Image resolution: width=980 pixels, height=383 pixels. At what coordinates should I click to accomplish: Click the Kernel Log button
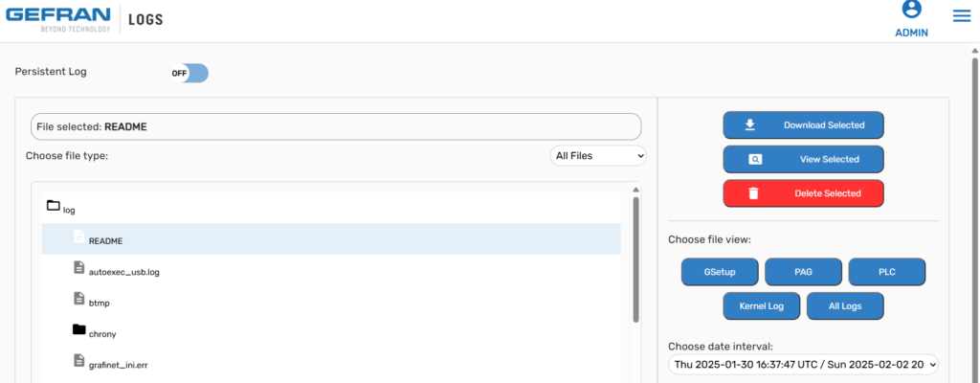pyautogui.click(x=761, y=306)
